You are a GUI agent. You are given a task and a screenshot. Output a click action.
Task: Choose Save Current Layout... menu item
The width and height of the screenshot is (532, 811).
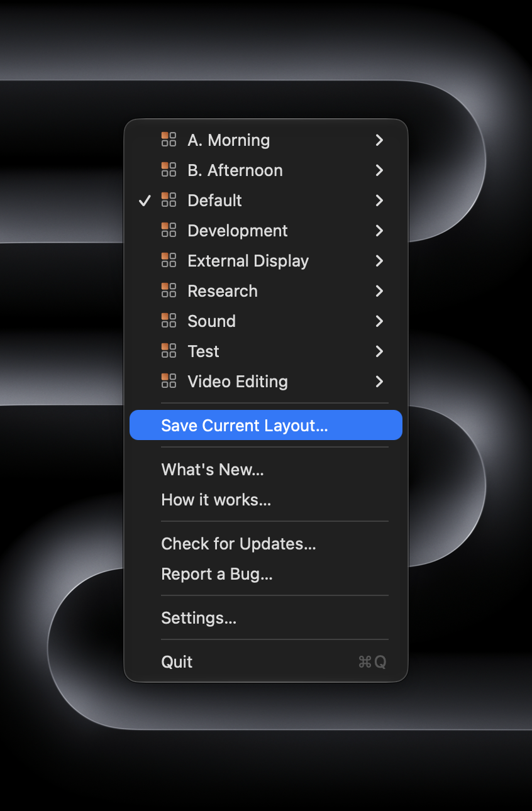[266, 425]
